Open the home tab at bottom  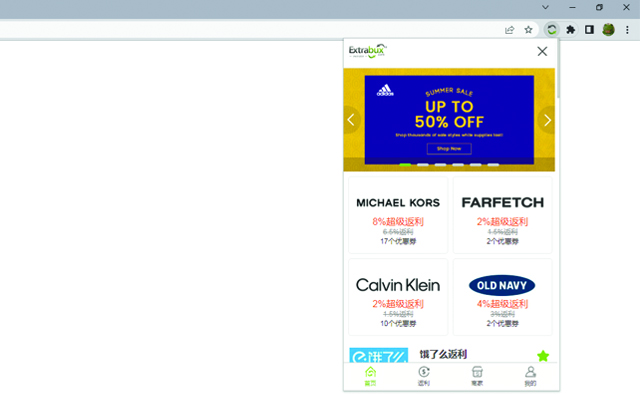[370, 376]
